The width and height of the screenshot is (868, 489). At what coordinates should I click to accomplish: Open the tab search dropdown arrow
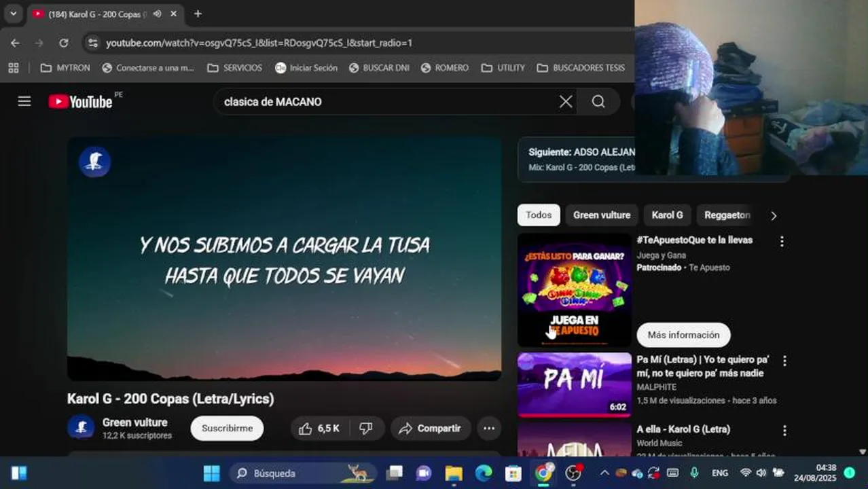pos(13,14)
